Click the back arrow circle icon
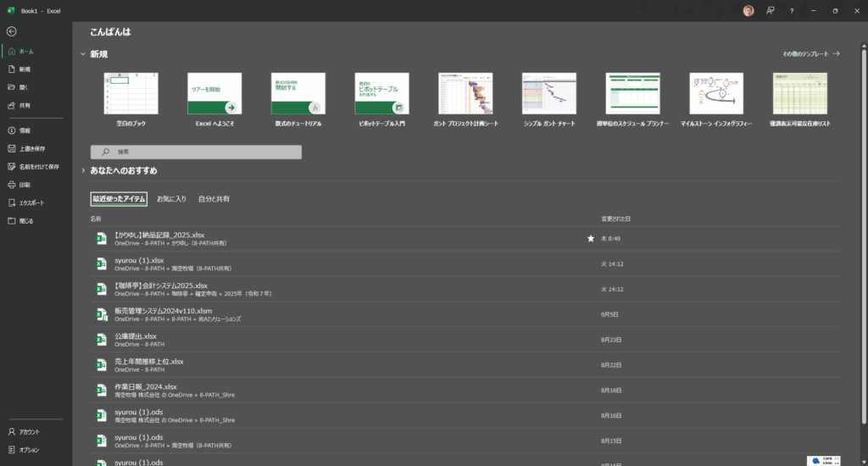 pyautogui.click(x=12, y=31)
